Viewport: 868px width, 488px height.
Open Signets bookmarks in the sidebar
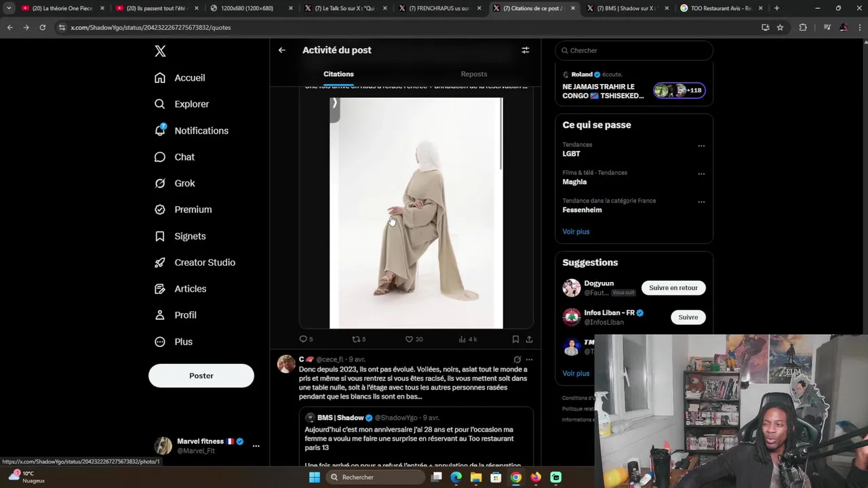(x=180, y=237)
